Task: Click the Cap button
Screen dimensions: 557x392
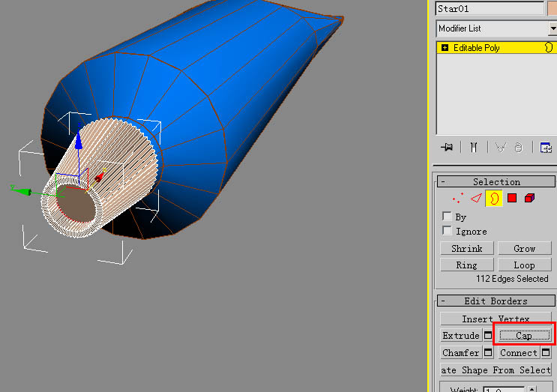Action: coord(524,335)
